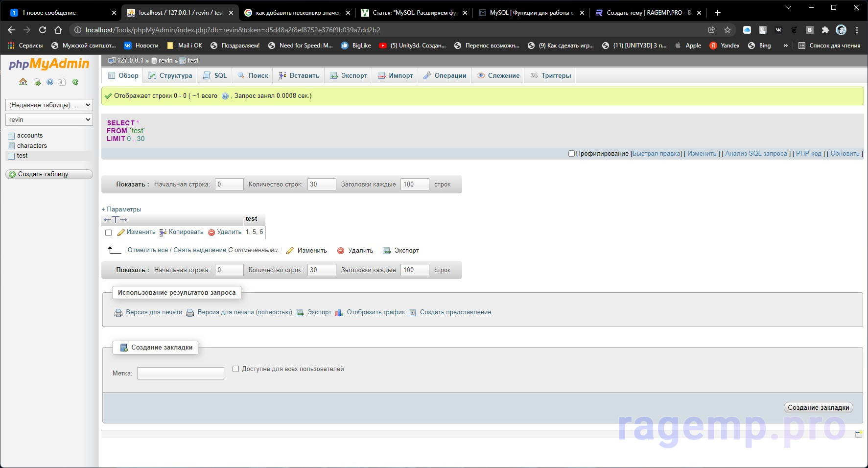The height and width of the screenshot is (468, 868).
Task: Open the recent tables dropdown
Action: pos(49,105)
